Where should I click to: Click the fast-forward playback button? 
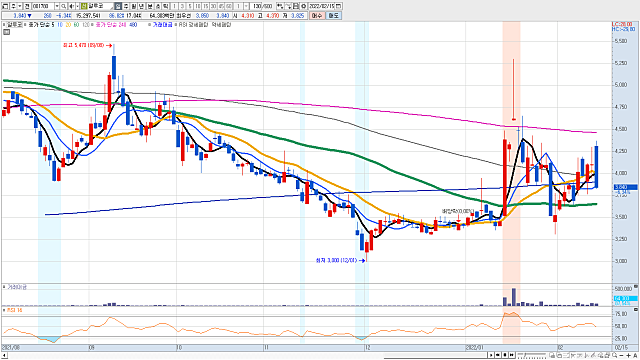(511, 355)
